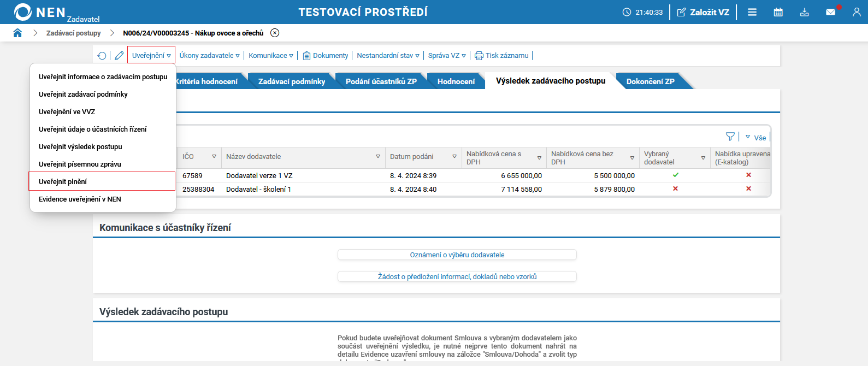Open the calendar icon in header

pos(778,12)
